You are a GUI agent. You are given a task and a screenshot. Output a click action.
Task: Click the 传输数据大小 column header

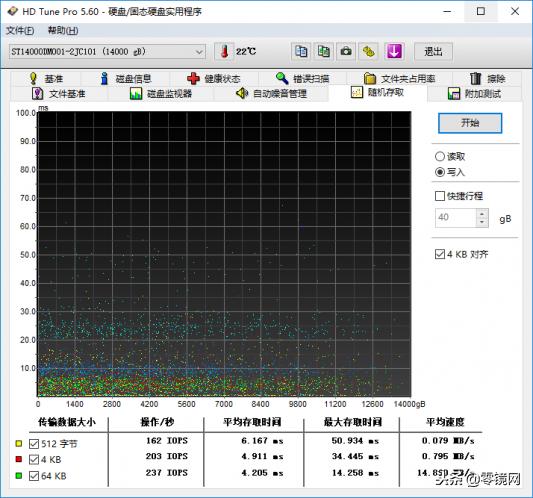[x=67, y=422]
